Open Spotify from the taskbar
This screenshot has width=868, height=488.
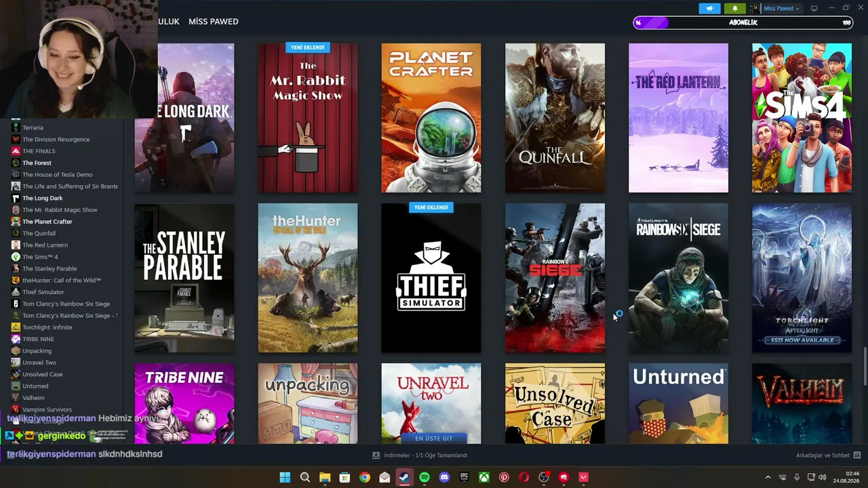tap(425, 477)
